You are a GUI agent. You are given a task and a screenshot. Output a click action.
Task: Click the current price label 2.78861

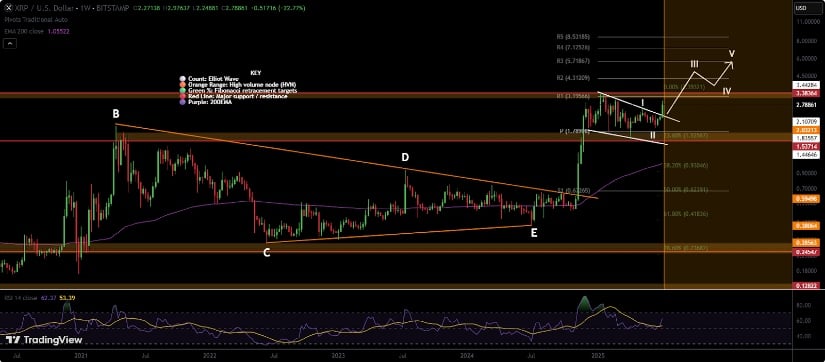pyautogui.click(x=808, y=105)
